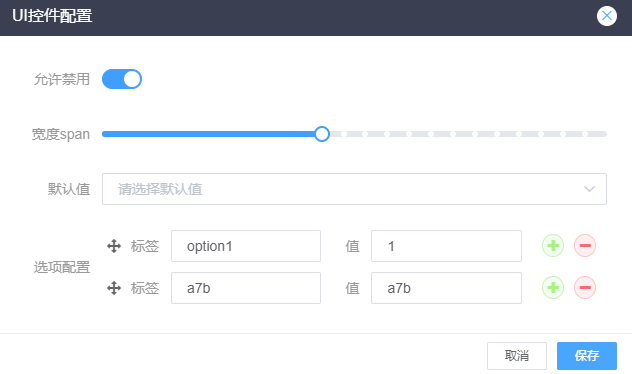Click the value field containing 1
Screen dimensions: 632x374
pos(446,246)
